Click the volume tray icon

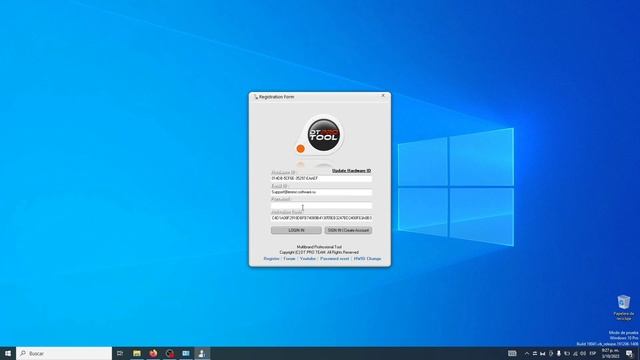point(583,353)
